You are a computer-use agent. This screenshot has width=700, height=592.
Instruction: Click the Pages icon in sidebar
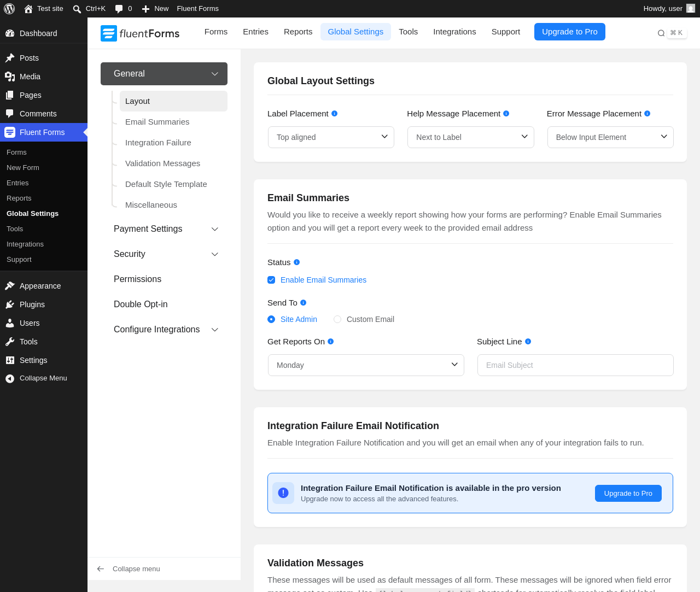click(x=10, y=95)
